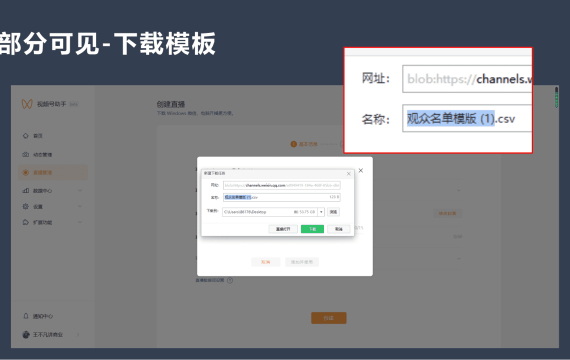Screen dimensions: 570x360
Task: Open account menu arrow beside 王不凡讲商业
Action: [78, 335]
